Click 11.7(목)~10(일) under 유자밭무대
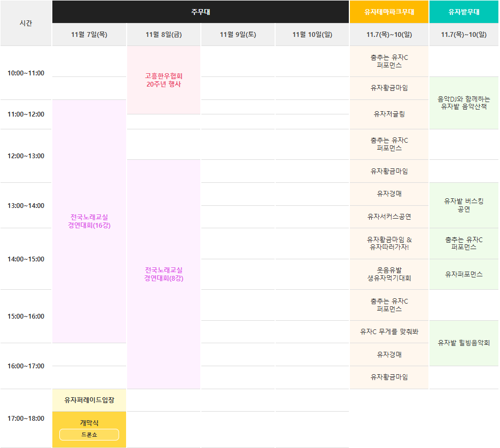The width and height of the screenshot is (500, 448). (x=464, y=34)
